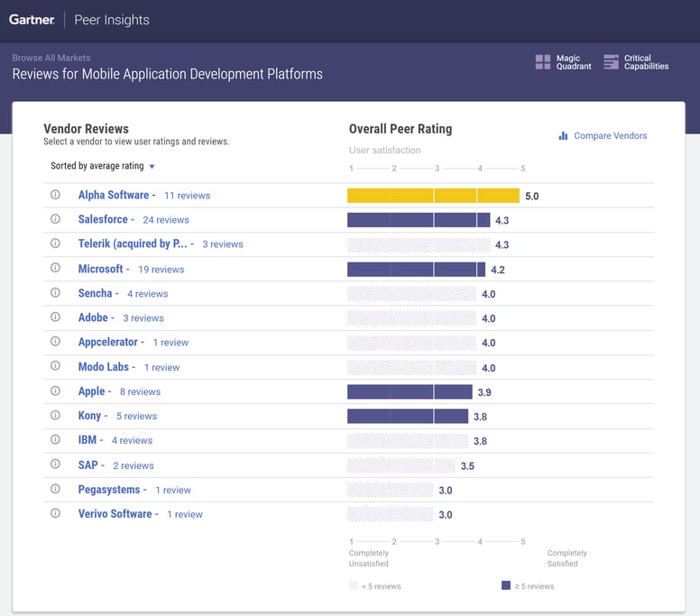Open Peer Insights home link
This screenshot has width=700, height=616.
[x=112, y=20]
